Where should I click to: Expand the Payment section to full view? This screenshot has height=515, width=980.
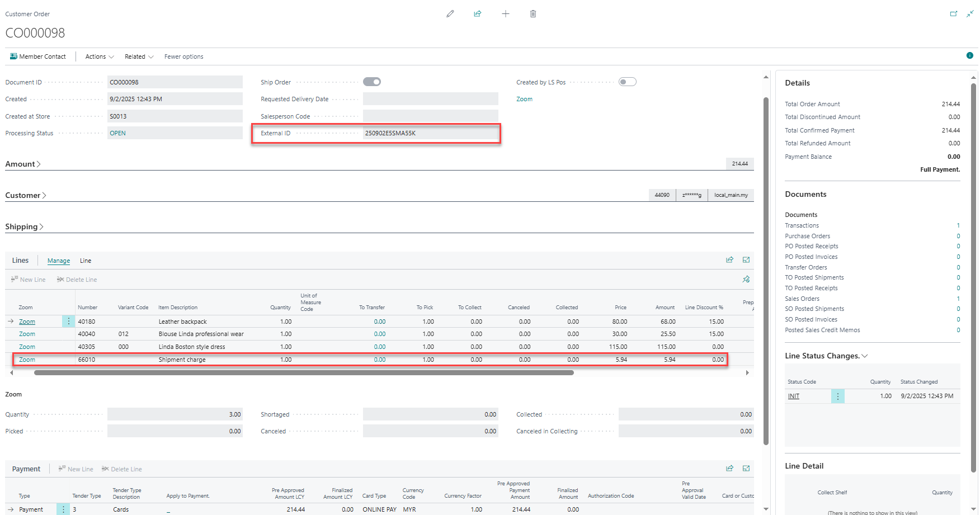pos(746,469)
